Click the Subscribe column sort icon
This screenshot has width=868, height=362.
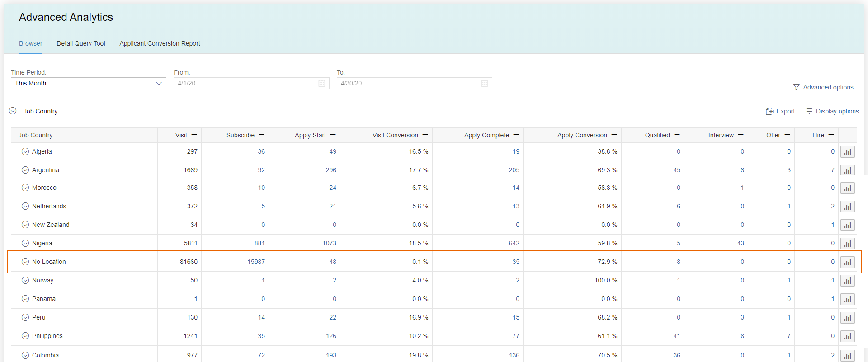[261, 135]
